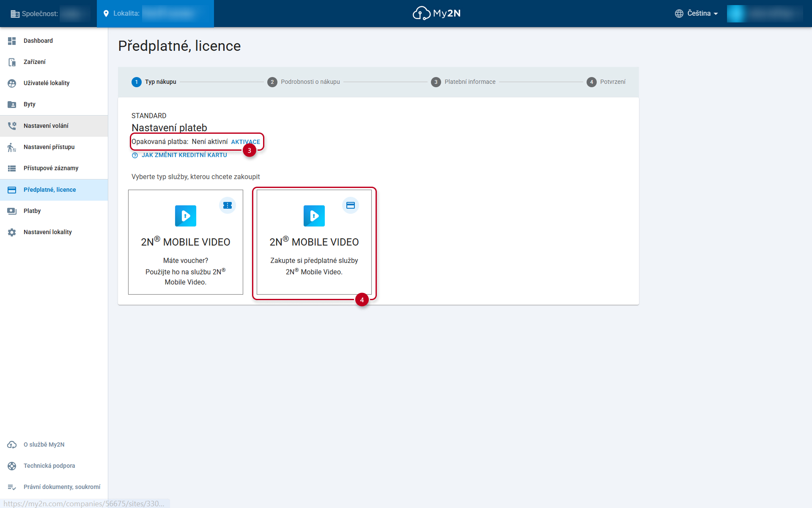Click the Nastavení přístupu walking-person icon
Viewport: 812px width, 508px height.
pyautogui.click(x=12, y=147)
